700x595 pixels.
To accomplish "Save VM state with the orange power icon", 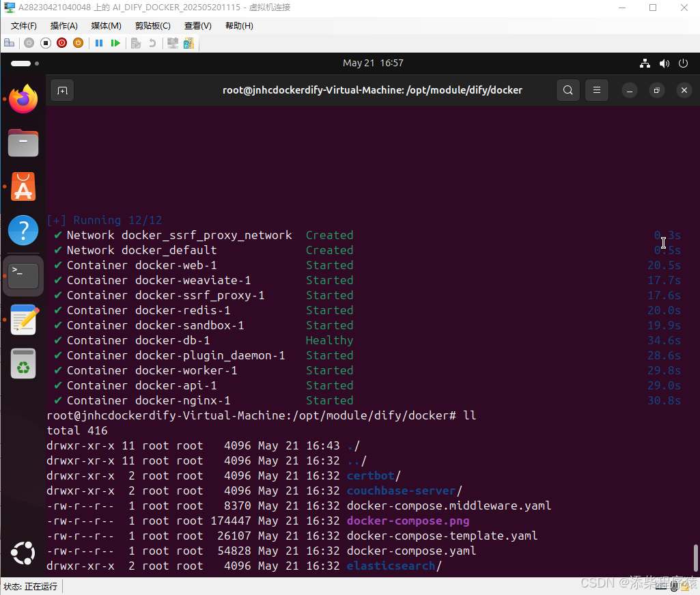I will [x=78, y=43].
